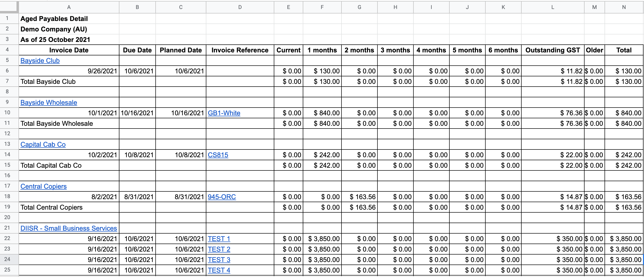Select the 'Total Bayside Wholesale' cell
Viewport: 644px width, 277px height.
click(69, 124)
